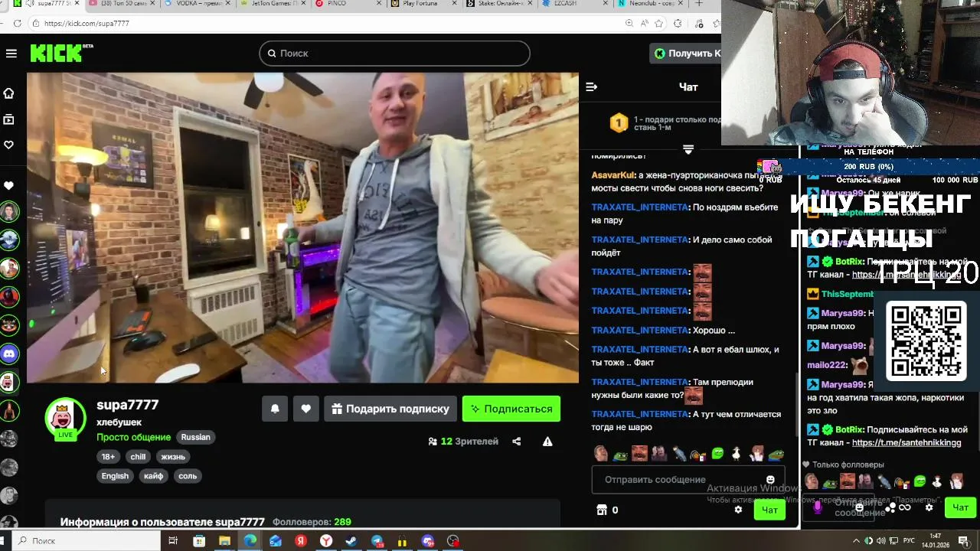This screenshot has height=551, width=980.
Task: Click the AsavarKul username in chat
Action: click(x=613, y=175)
